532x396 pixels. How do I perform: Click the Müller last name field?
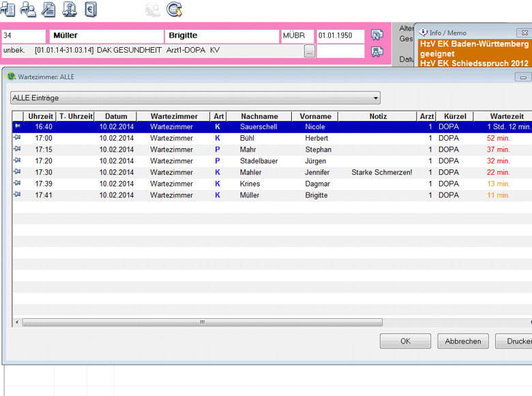(x=106, y=36)
